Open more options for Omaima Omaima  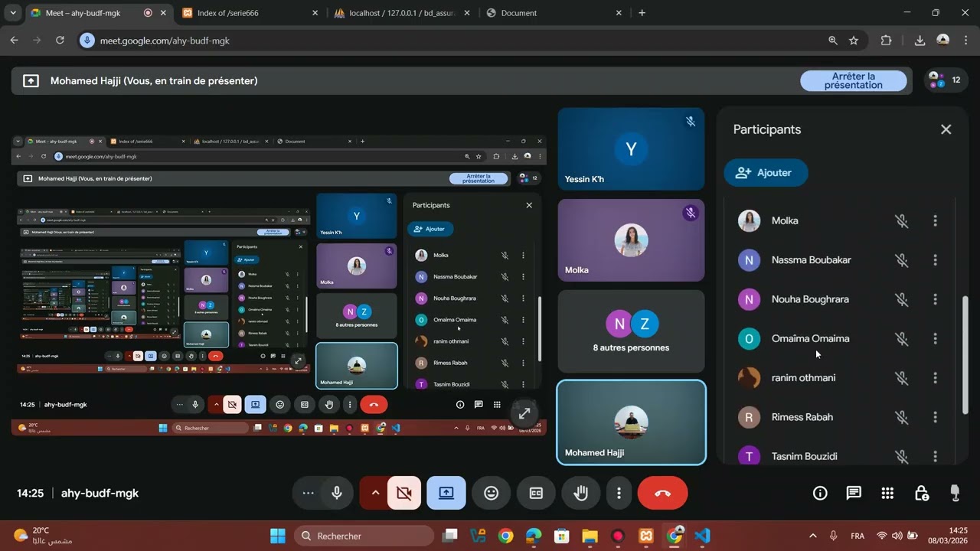point(935,339)
